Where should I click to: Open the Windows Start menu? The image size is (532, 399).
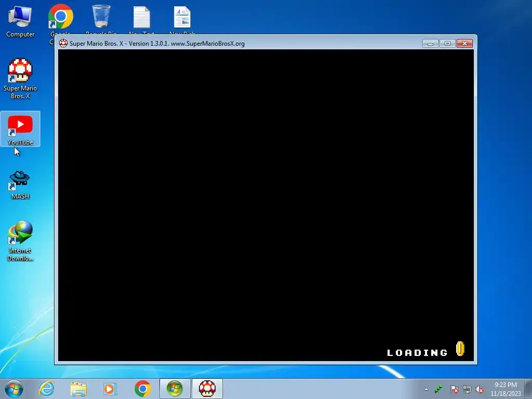pos(14,389)
